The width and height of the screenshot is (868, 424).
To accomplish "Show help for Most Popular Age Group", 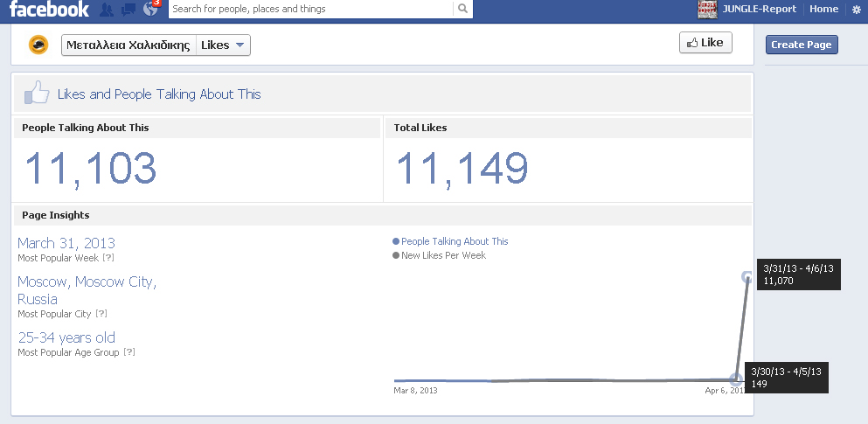I will point(129,352).
